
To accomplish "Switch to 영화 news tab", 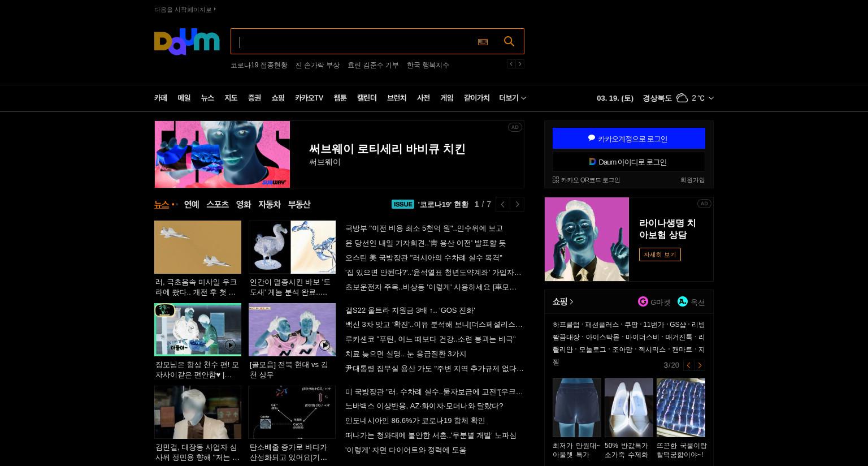I will 244,204.
